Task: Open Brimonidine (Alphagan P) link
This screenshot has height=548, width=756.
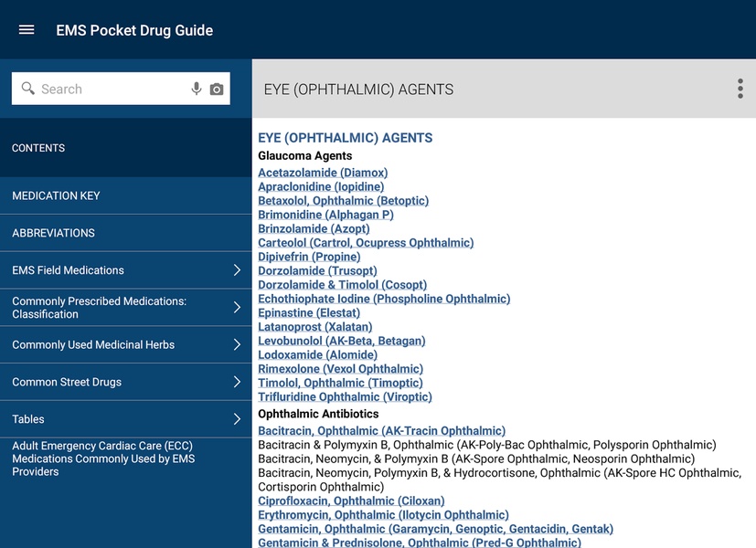Action: (325, 215)
